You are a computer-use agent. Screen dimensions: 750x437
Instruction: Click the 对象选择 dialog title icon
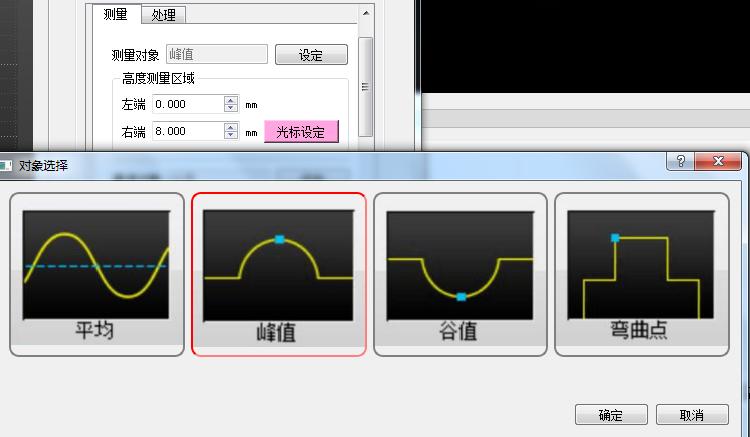tap(6, 165)
